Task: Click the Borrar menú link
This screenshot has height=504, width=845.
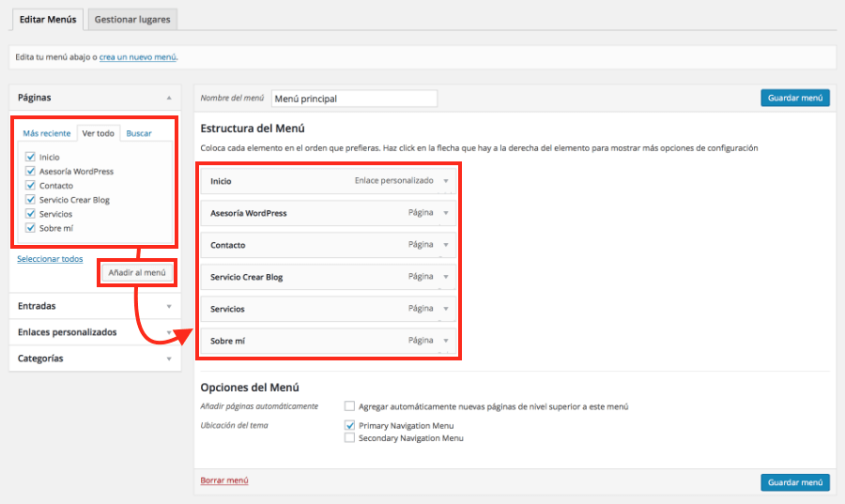Action: 224,481
